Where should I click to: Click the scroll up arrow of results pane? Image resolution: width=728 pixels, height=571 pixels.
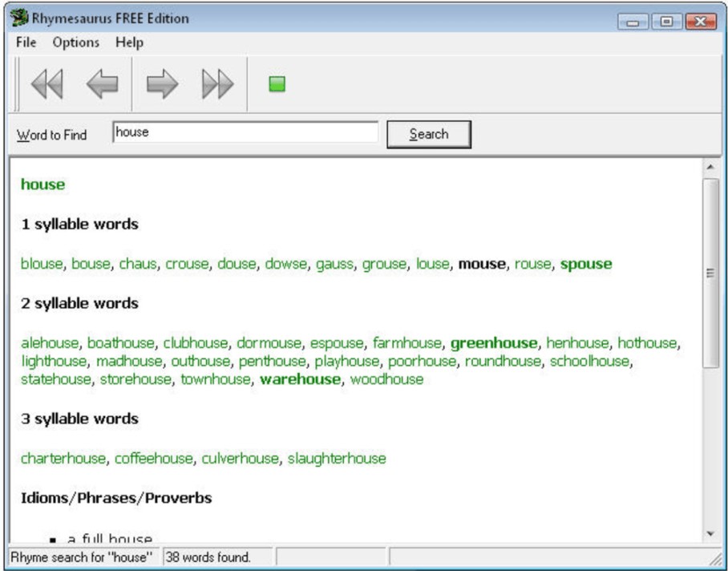[x=710, y=167]
